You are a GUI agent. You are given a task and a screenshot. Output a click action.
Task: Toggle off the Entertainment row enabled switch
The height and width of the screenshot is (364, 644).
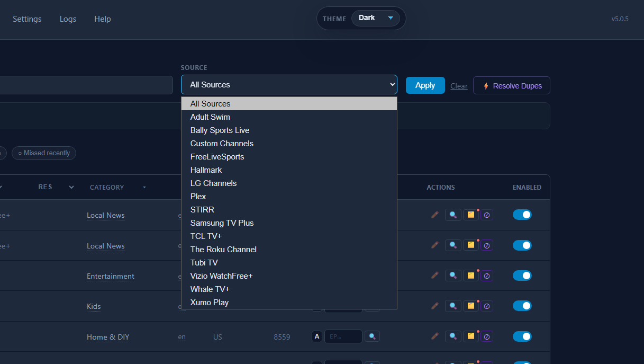[x=522, y=276]
